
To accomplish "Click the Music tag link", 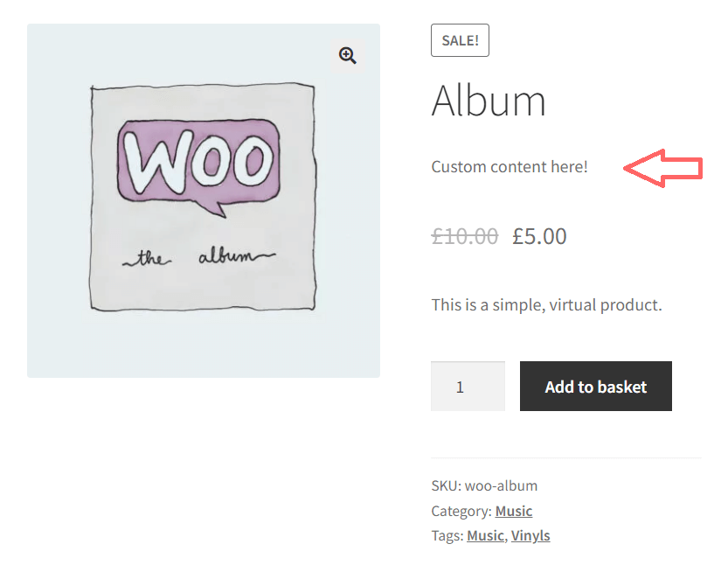I will [x=485, y=535].
